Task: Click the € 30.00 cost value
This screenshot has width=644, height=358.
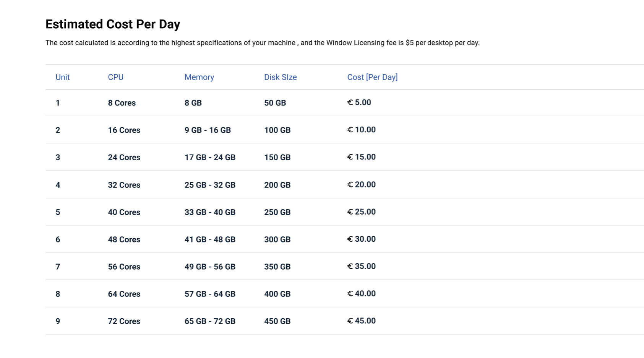Action: tap(361, 239)
